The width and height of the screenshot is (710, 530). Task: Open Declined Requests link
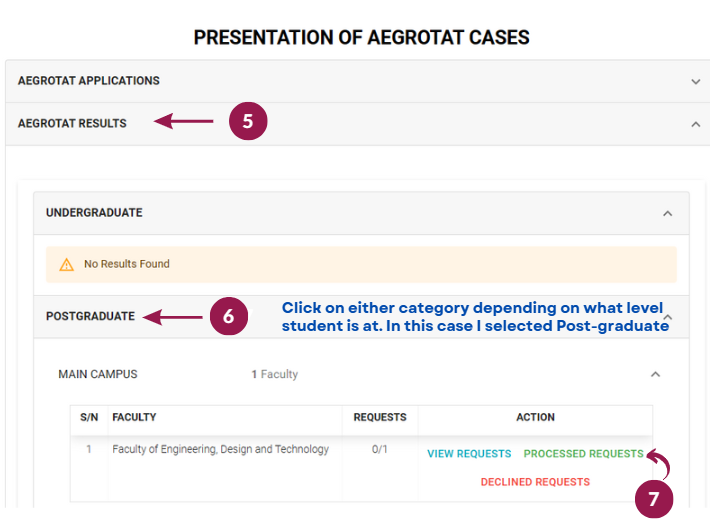(535, 482)
